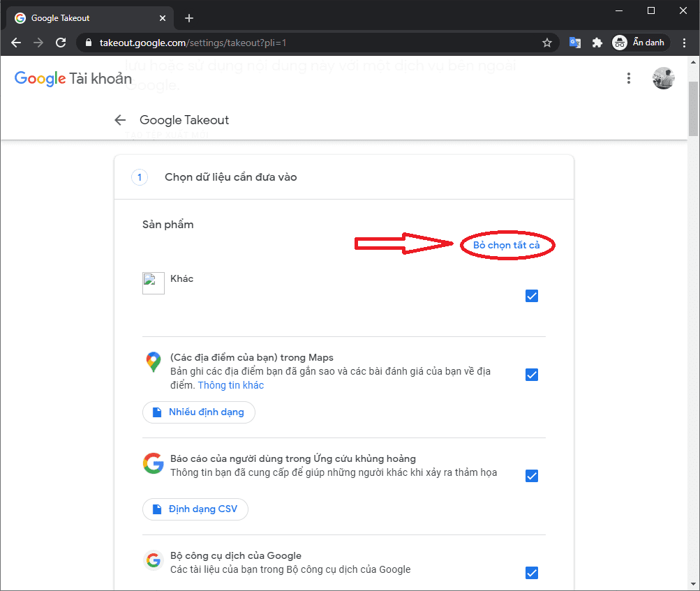
Task: Select the Google Takeout tab
Action: (x=89, y=18)
